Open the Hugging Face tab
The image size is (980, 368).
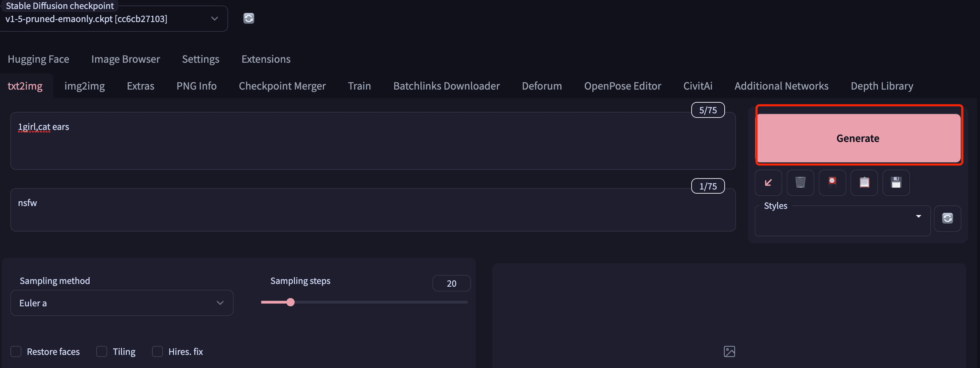[39, 59]
